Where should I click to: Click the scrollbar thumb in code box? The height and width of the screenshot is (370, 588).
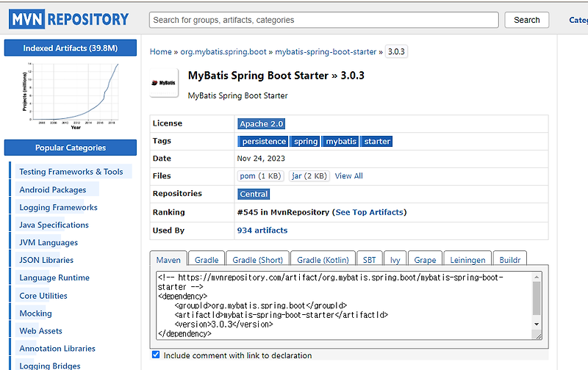(537, 299)
